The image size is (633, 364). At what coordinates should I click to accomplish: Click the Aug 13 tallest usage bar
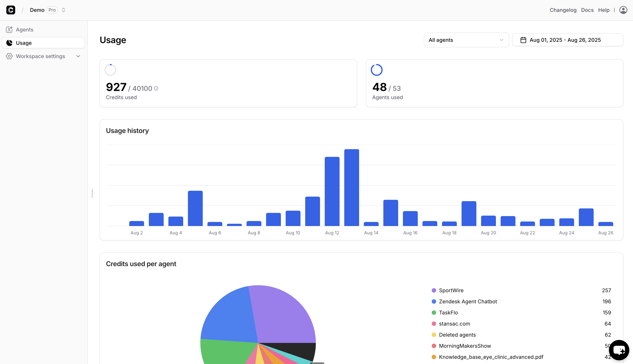tap(352, 188)
